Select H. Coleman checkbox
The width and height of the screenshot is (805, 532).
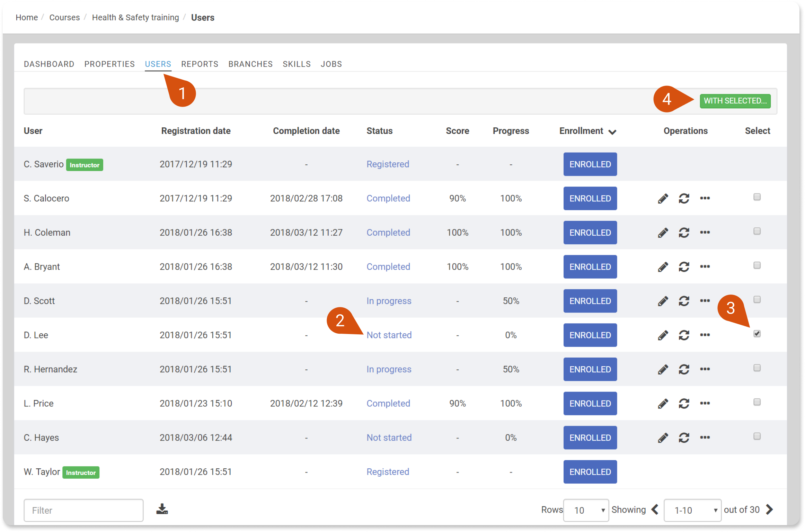pos(757,231)
